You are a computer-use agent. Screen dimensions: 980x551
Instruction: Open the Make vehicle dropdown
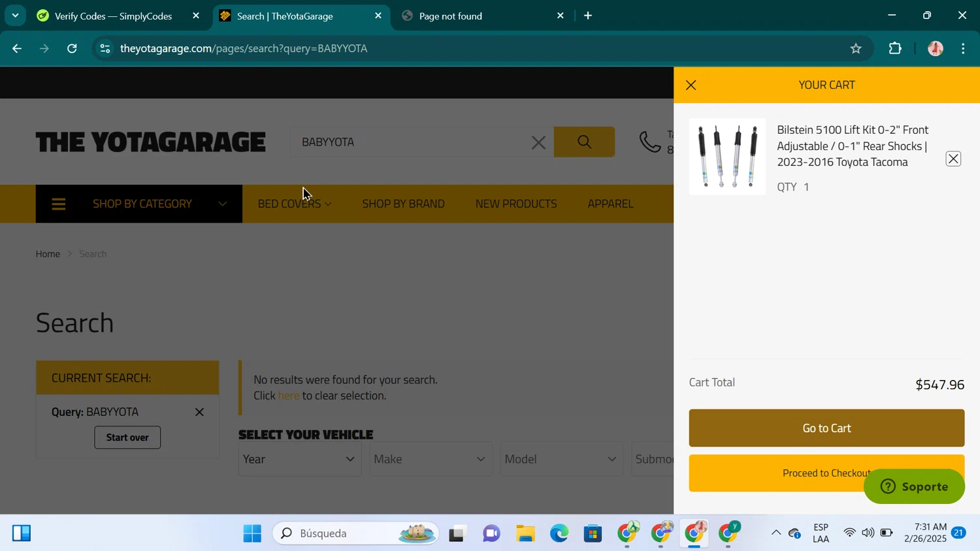click(431, 459)
